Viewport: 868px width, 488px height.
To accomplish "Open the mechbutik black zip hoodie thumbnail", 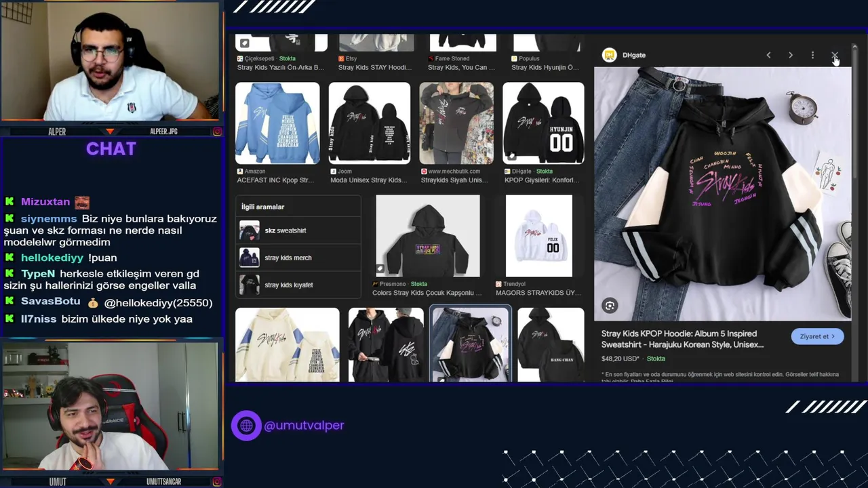I will tap(456, 123).
